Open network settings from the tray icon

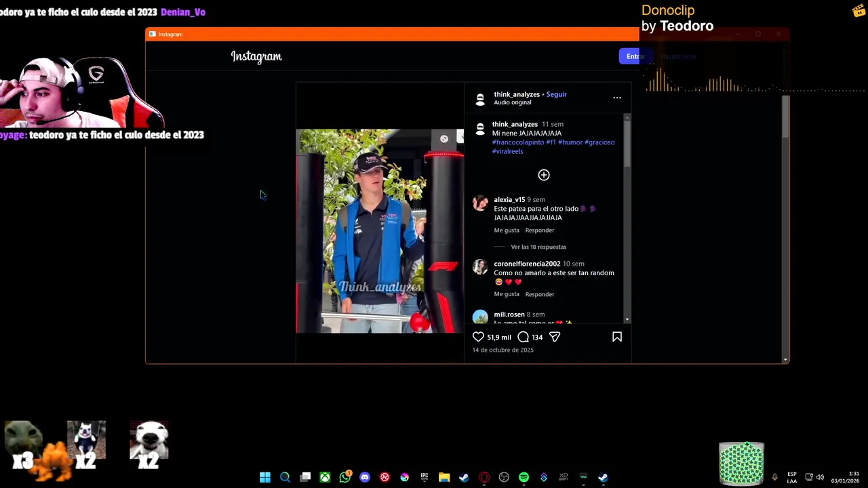[x=809, y=477]
